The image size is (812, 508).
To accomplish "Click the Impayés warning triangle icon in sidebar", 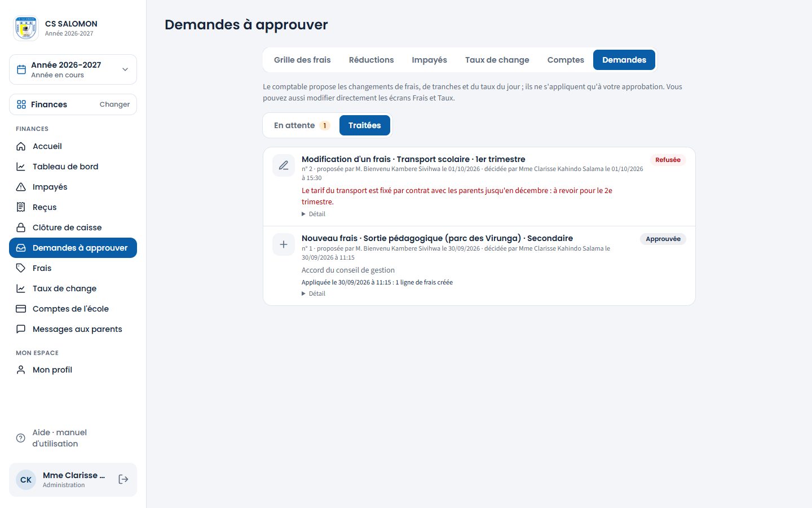I will pyautogui.click(x=21, y=187).
